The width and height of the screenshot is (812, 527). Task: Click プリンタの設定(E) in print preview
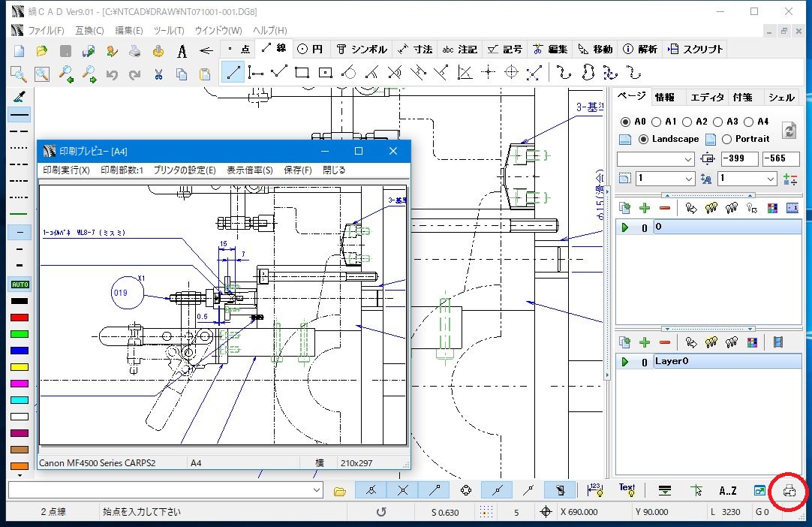pyautogui.click(x=185, y=170)
